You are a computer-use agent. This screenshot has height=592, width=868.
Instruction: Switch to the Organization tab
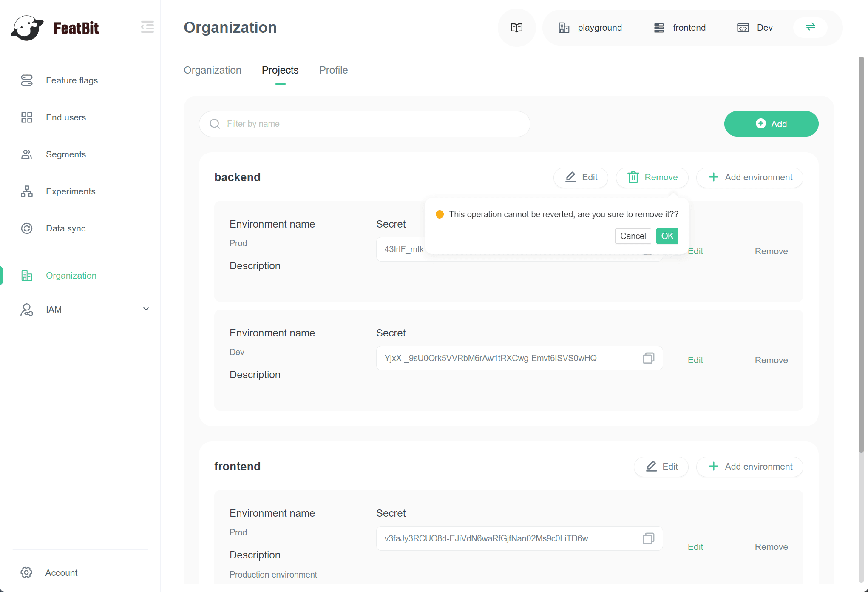pos(212,70)
